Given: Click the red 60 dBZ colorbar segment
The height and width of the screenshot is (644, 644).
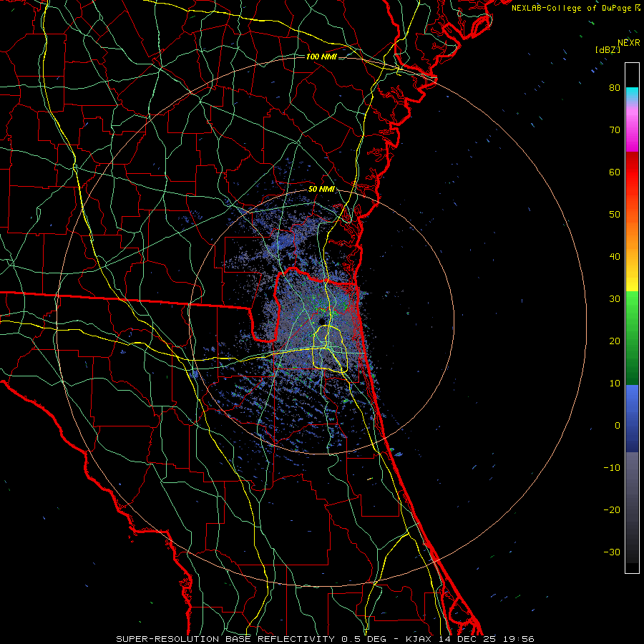Looking at the screenshot, I should 632,172.
